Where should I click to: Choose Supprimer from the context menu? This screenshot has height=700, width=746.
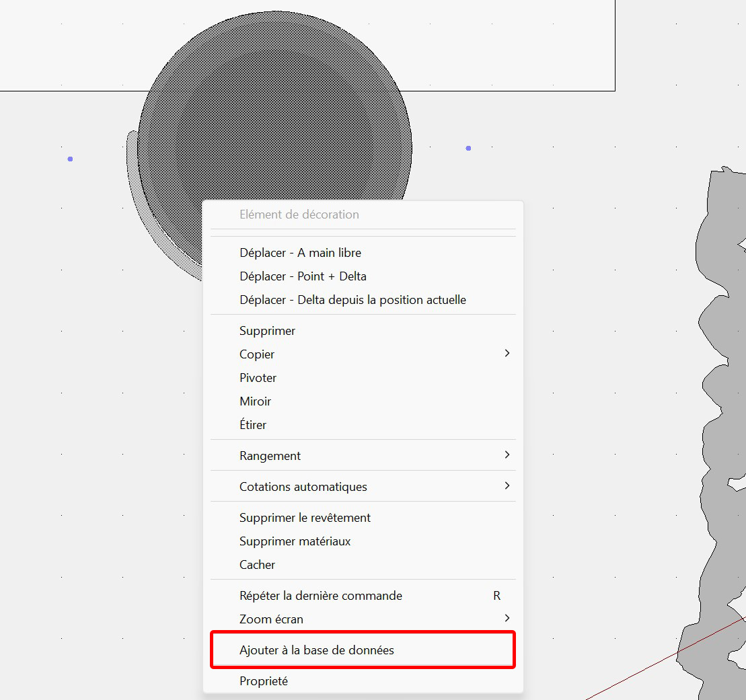click(267, 331)
